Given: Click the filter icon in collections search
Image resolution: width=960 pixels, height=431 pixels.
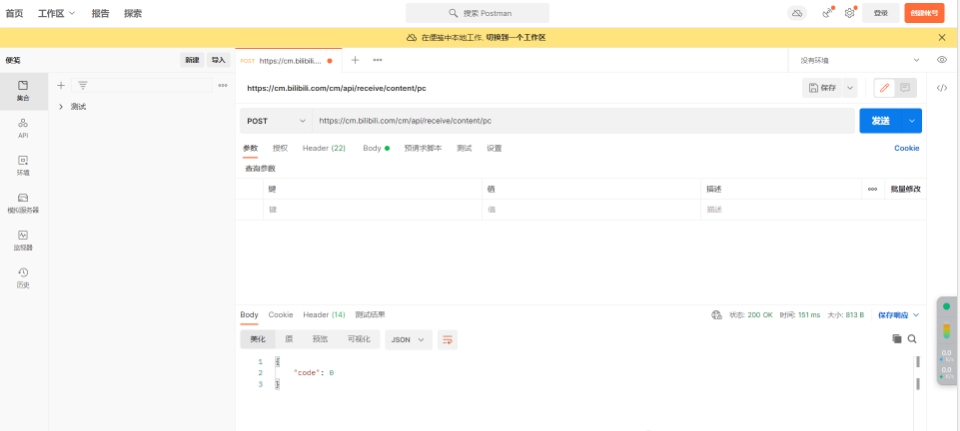Looking at the screenshot, I should 82,85.
